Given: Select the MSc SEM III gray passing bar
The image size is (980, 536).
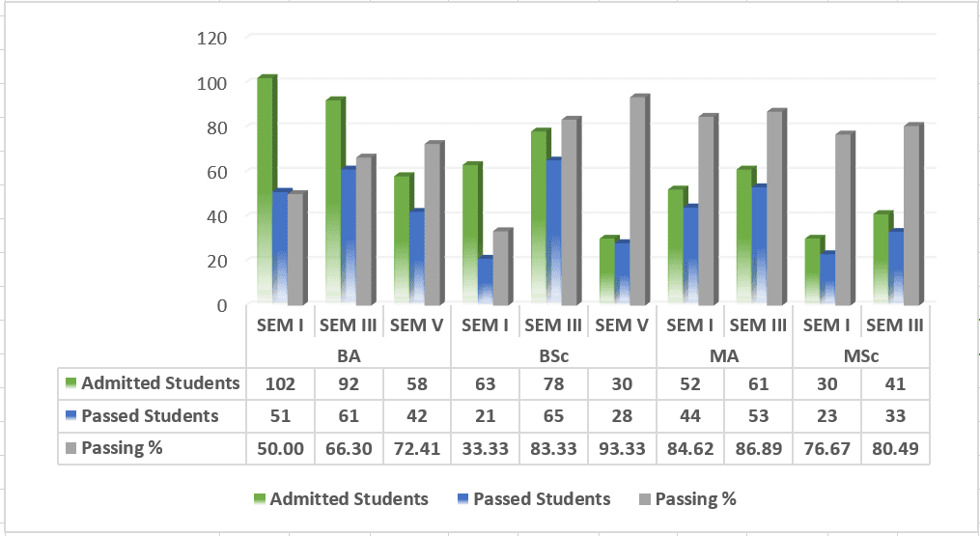Looking at the screenshot, I should click(912, 214).
